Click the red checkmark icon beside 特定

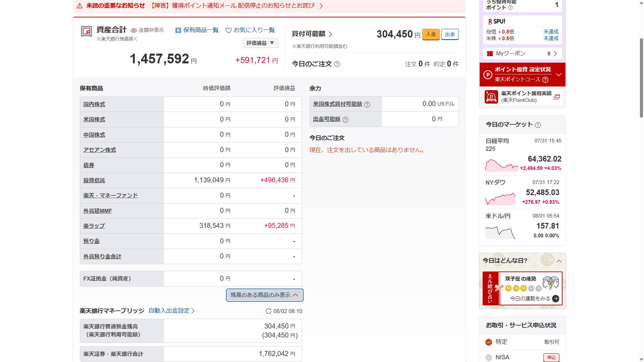click(489, 342)
